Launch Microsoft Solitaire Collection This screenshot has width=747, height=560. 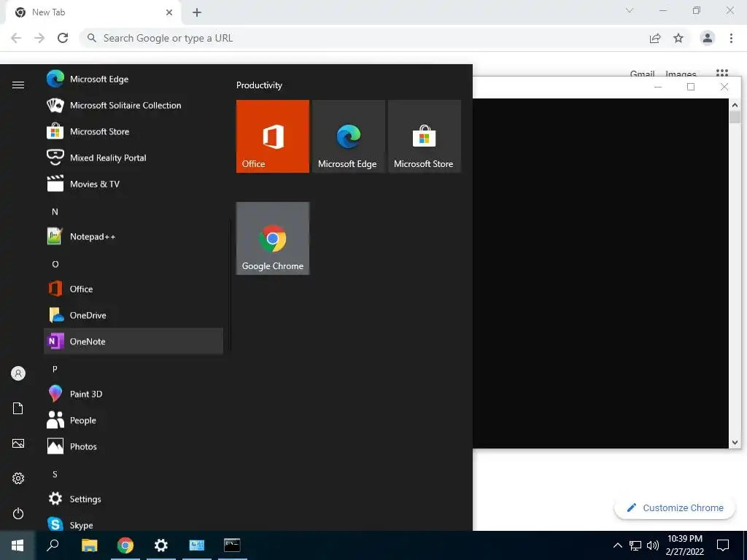[133, 105]
